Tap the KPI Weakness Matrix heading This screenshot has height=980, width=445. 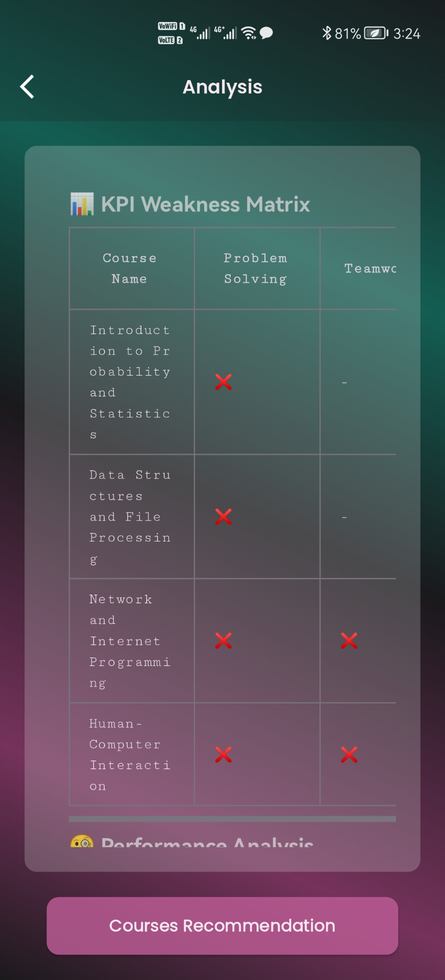click(x=205, y=204)
